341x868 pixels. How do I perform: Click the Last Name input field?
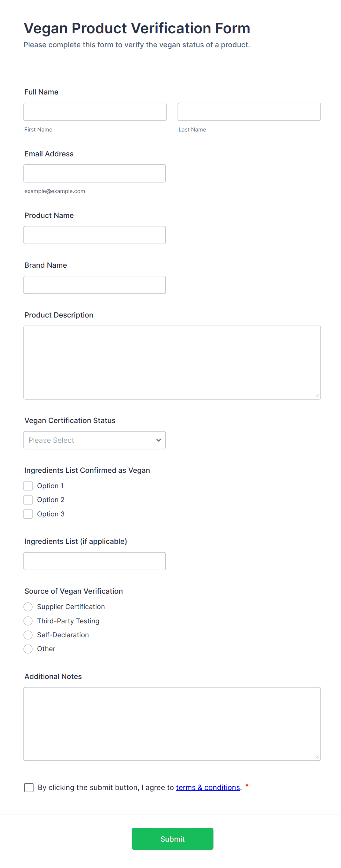[x=249, y=112]
